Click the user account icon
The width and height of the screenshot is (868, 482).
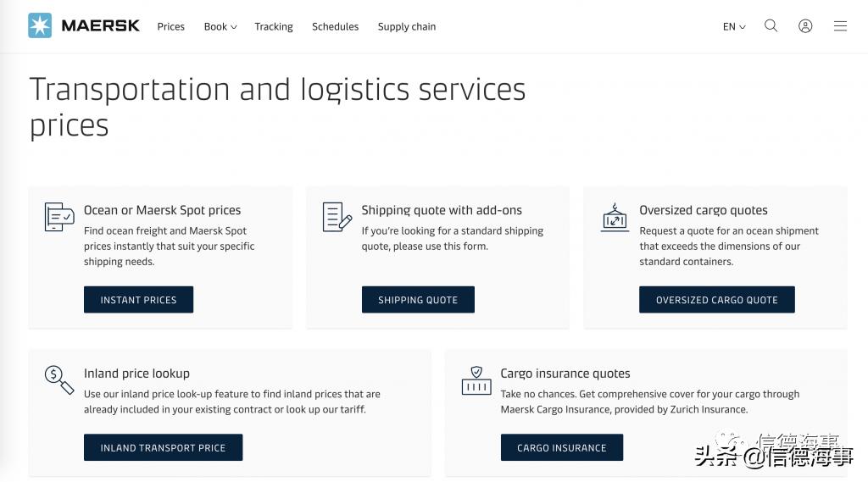tap(805, 25)
